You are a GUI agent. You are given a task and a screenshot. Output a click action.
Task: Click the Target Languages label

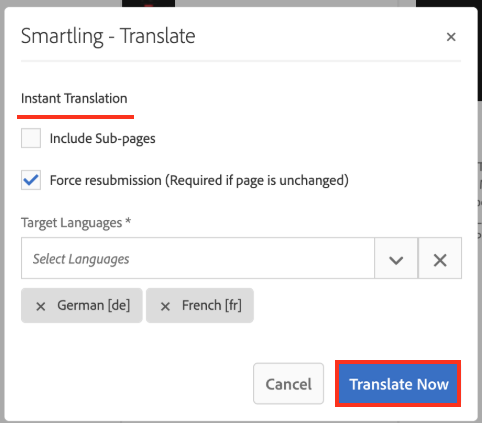[x=76, y=223]
